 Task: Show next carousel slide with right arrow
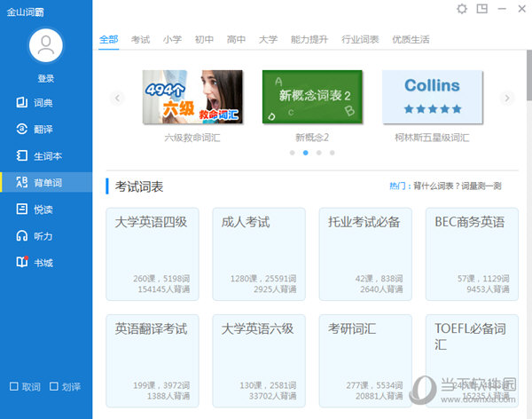[x=507, y=99]
